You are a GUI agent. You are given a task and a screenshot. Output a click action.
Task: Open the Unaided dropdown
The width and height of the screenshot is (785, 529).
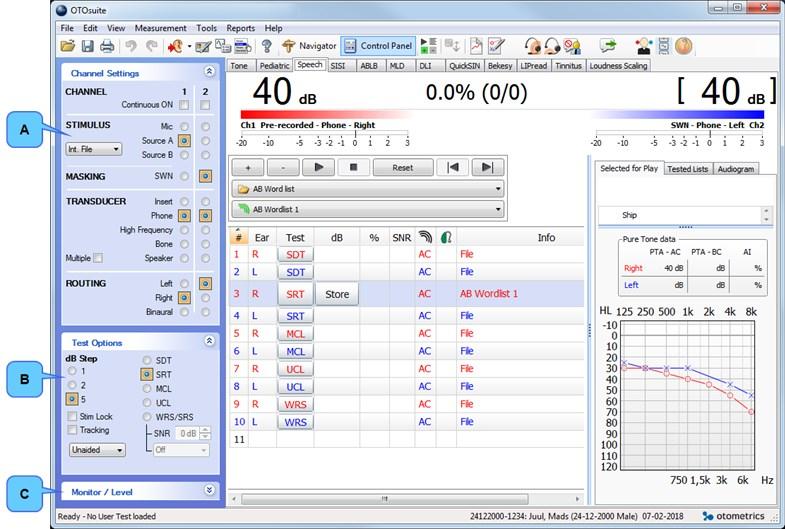coord(97,450)
